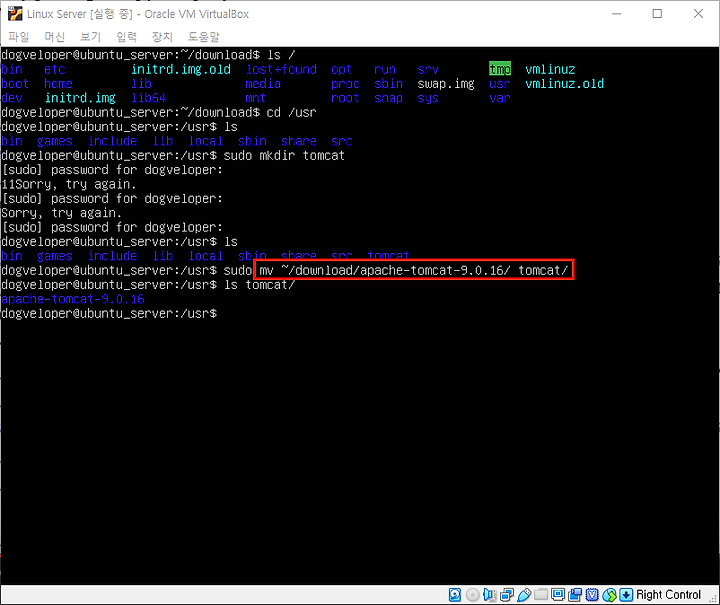
Task: Open the 입력 menu
Action: click(126, 36)
